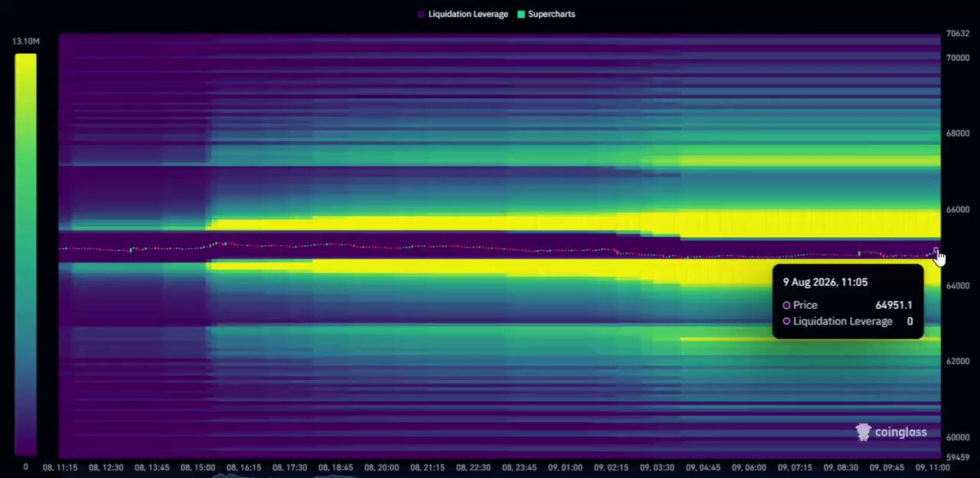Select the 08, 15:00 time label
980x478 pixels.
(x=199, y=468)
